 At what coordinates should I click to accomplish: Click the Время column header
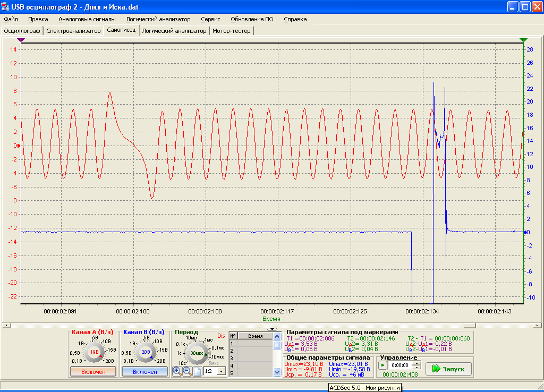coord(256,336)
